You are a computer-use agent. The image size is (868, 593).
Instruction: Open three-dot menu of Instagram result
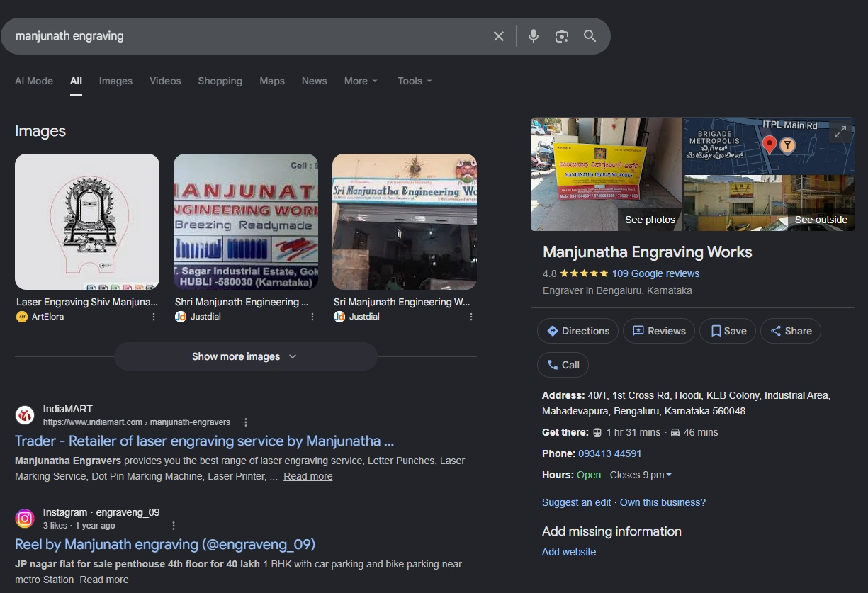click(x=174, y=526)
